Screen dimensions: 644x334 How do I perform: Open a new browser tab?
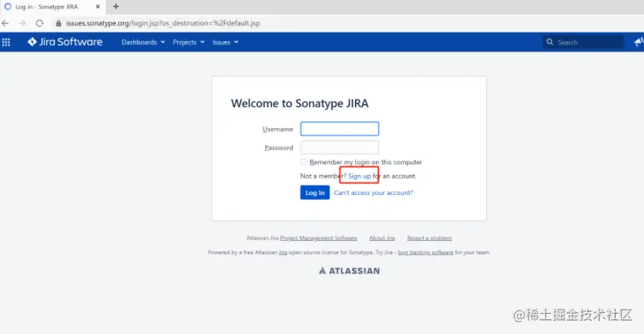(116, 7)
